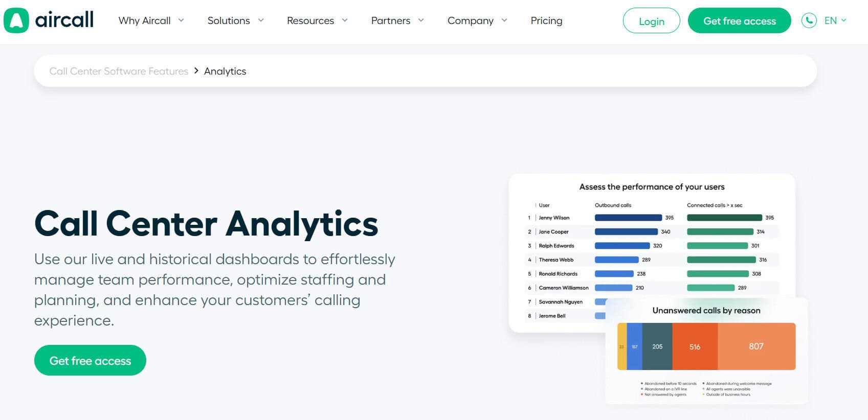This screenshot has height=420, width=868.
Task: Click the Login button
Action: coord(651,21)
